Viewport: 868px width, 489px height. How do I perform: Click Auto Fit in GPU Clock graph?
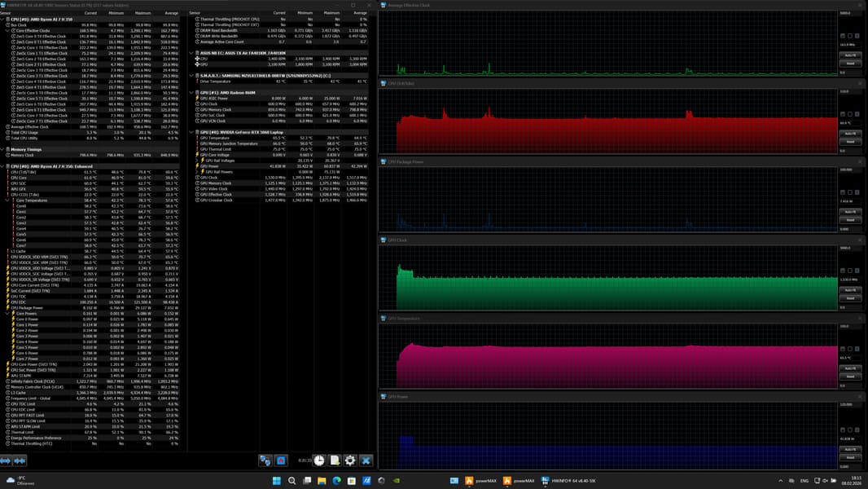[x=850, y=290]
